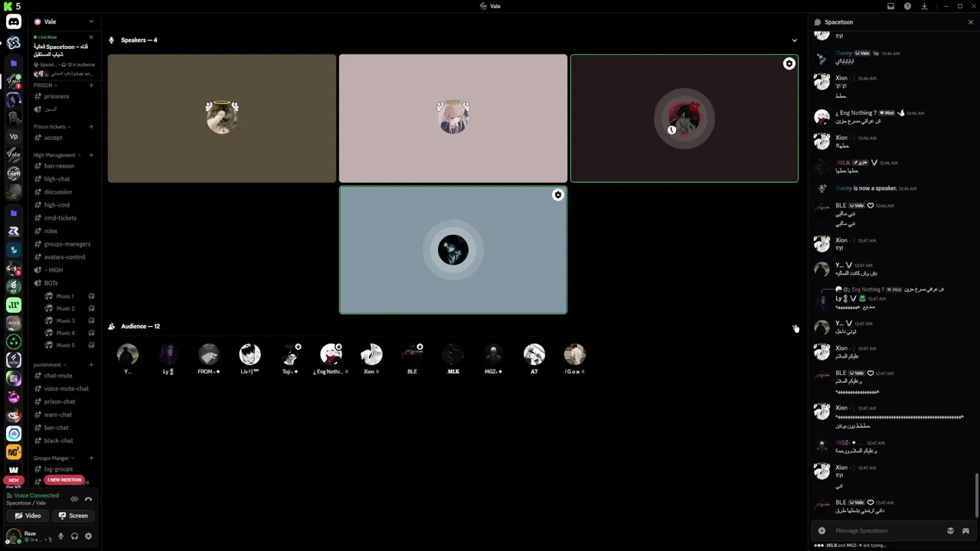
Task: Open the avatars-control channel
Action: tap(64, 257)
